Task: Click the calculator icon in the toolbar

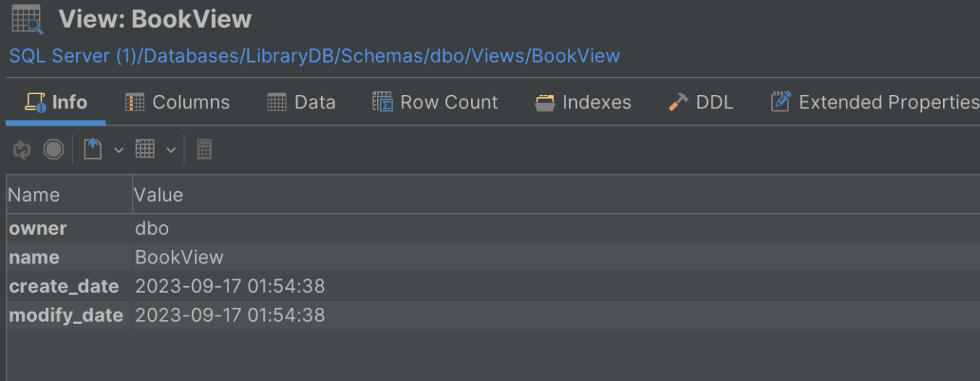Action: 204,150
